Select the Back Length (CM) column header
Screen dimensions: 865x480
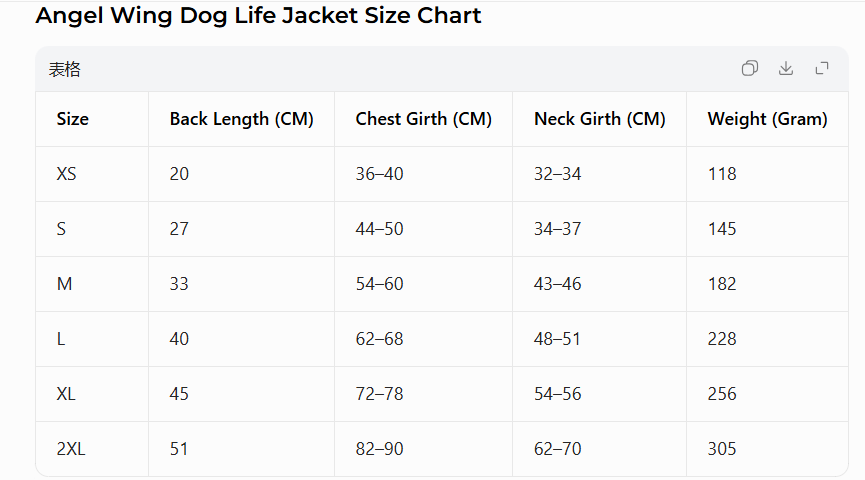242,119
